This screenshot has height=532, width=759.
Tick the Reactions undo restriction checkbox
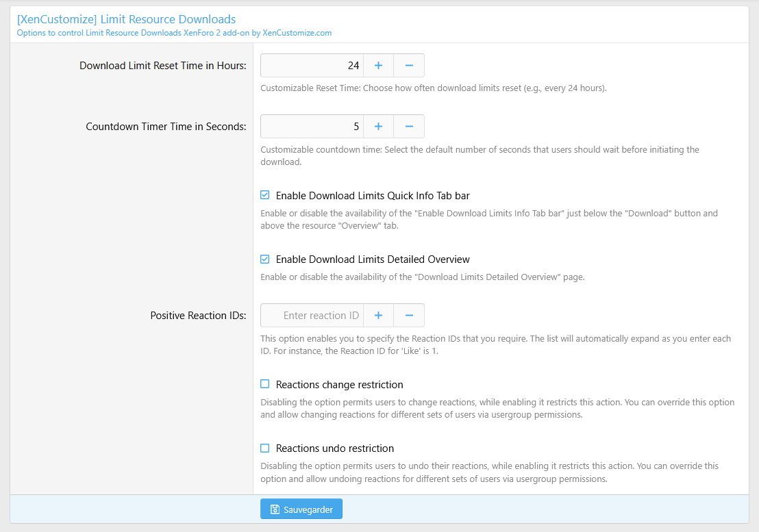(x=265, y=448)
